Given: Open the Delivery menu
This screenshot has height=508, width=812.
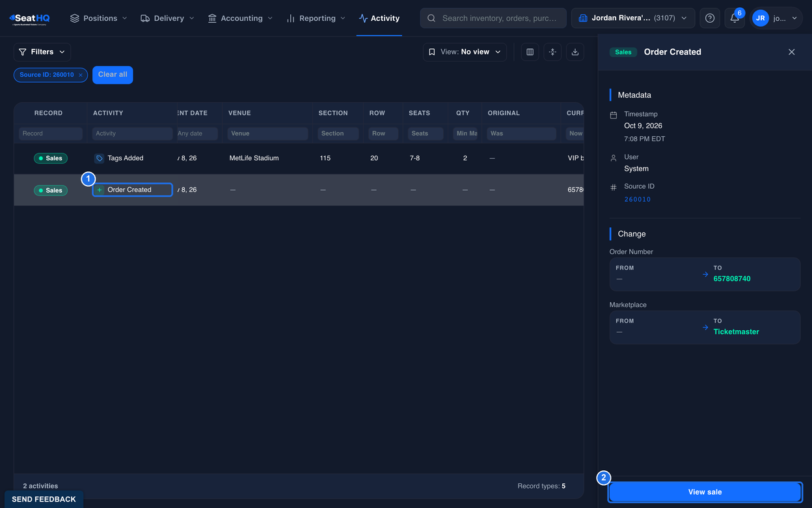Looking at the screenshot, I should 168,18.
